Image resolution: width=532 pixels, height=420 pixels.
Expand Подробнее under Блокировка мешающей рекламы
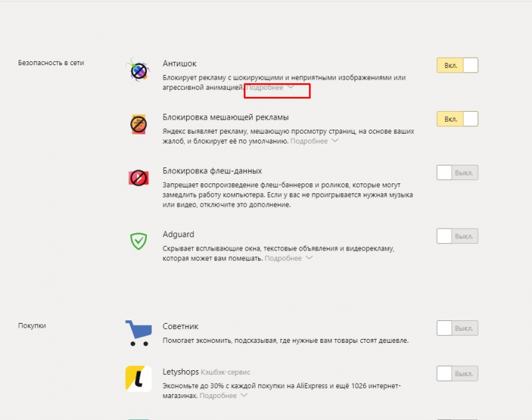coord(314,141)
